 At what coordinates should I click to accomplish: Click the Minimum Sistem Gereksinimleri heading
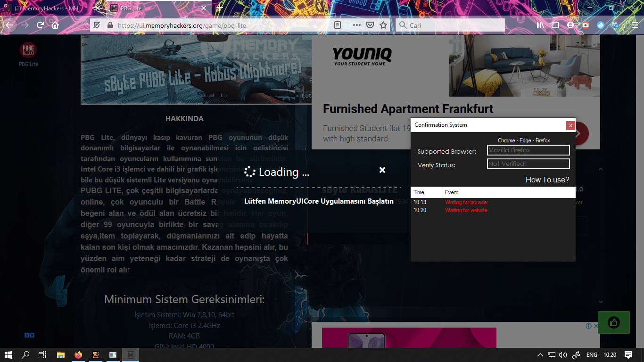point(184,299)
